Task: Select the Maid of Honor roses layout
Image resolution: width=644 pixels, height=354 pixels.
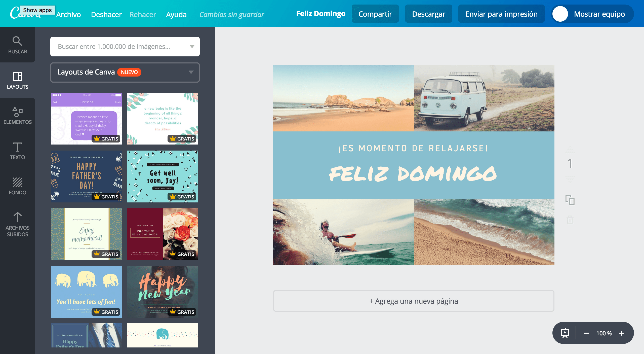Action: [x=163, y=234]
